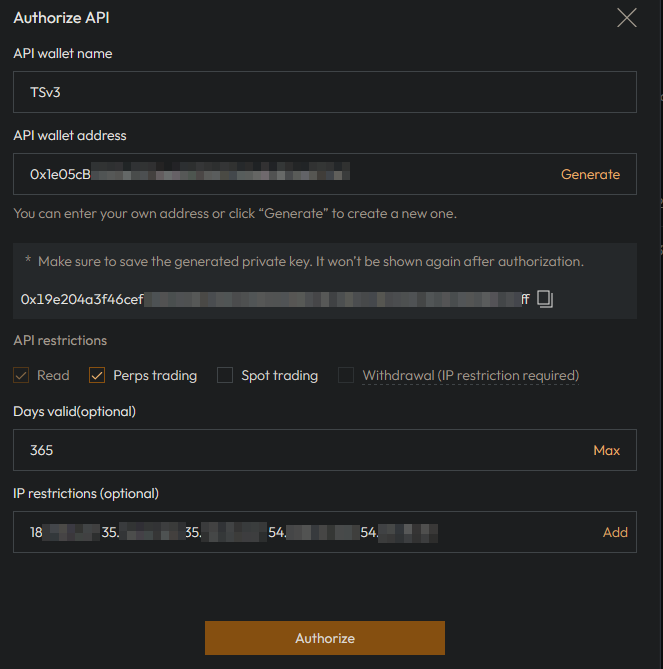This screenshot has width=663, height=669.
Task: Click the Days valid input field
Action: tap(300, 450)
